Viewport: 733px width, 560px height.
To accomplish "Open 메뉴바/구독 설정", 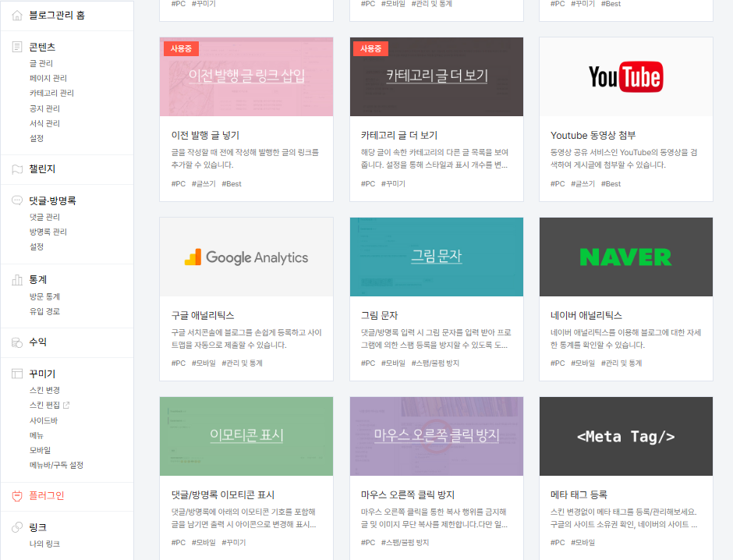I will 57,465.
